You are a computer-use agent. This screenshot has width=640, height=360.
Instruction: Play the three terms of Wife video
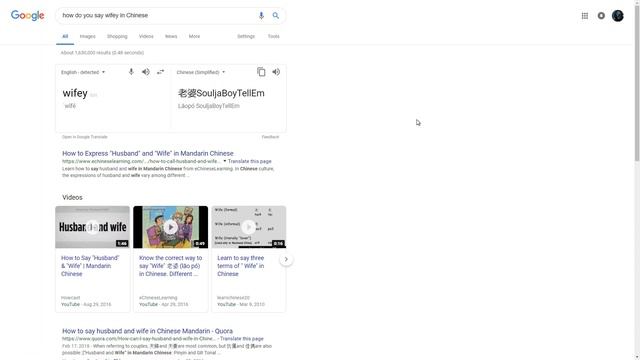click(249, 227)
